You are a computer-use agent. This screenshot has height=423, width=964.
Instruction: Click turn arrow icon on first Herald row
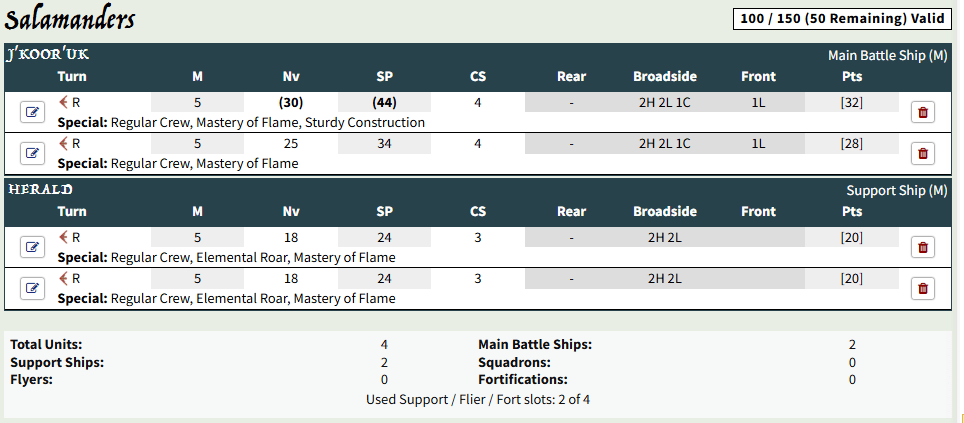(x=64, y=237)
